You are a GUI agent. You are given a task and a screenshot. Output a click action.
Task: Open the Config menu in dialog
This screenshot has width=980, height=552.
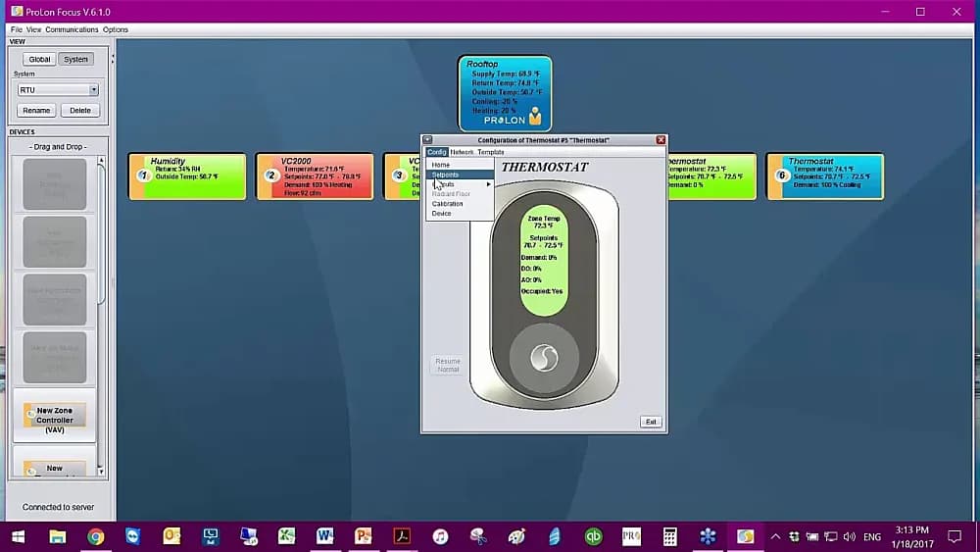coord(437,152)
